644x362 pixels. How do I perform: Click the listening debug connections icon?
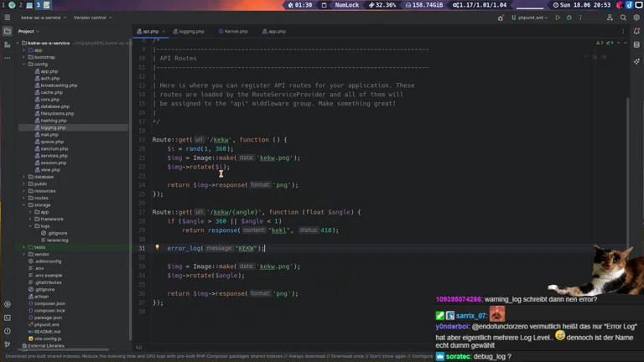(501, 18)
